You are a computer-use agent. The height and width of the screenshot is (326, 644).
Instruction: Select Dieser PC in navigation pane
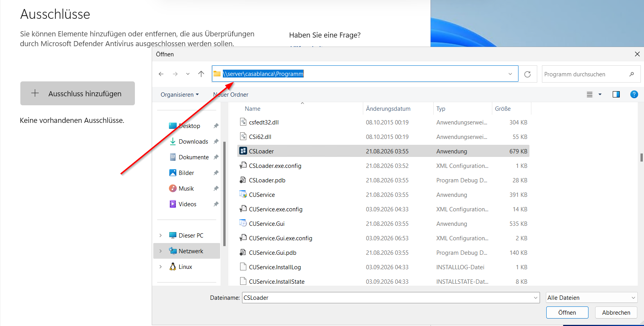pyautogui.click(x=191, y=235)
